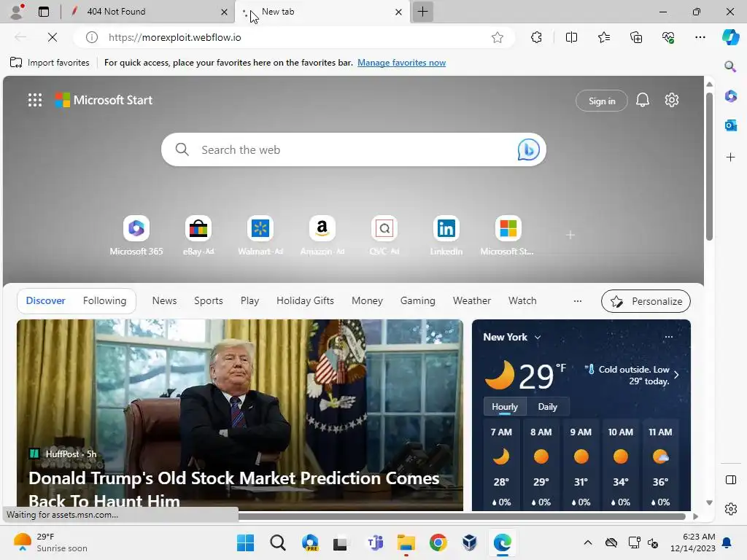Open the Weather category

pyautogui.click(x=472, y=300)
